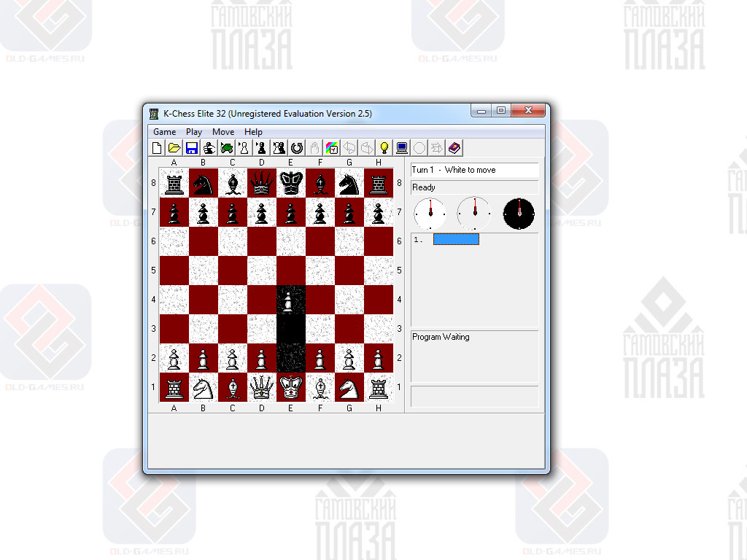Select the black queen on D8

(x=262, y=183)
